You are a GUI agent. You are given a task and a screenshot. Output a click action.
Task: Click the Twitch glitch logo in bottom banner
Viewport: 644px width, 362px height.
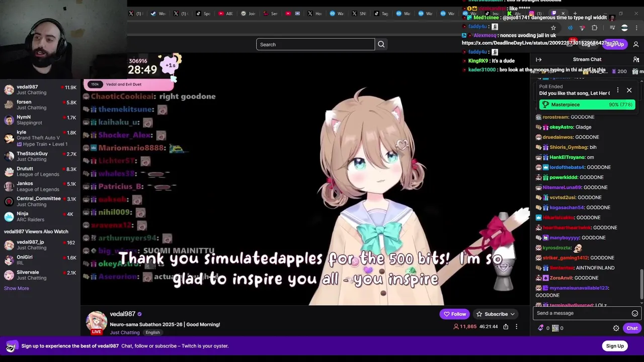11,346
